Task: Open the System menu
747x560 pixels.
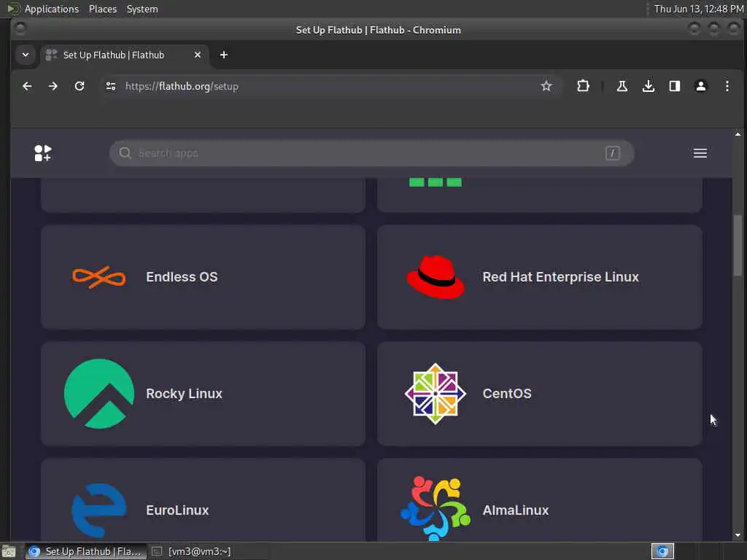Action: pos(142,9)
